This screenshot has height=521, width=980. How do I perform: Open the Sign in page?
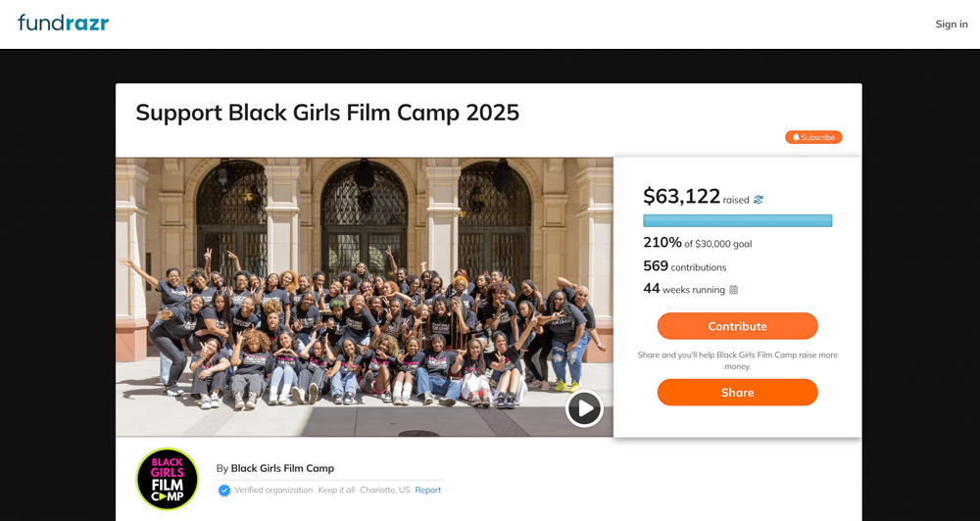(951, 24)
